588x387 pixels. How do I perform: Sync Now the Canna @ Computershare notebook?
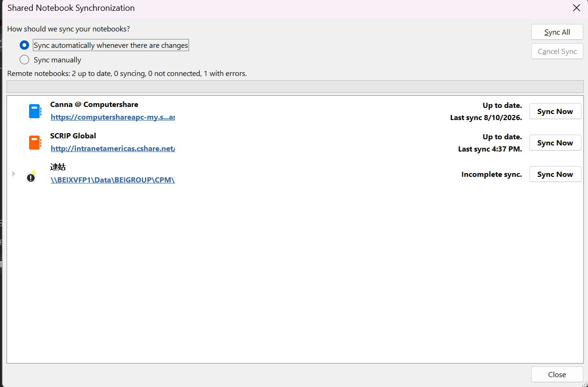tap(555, 112)
